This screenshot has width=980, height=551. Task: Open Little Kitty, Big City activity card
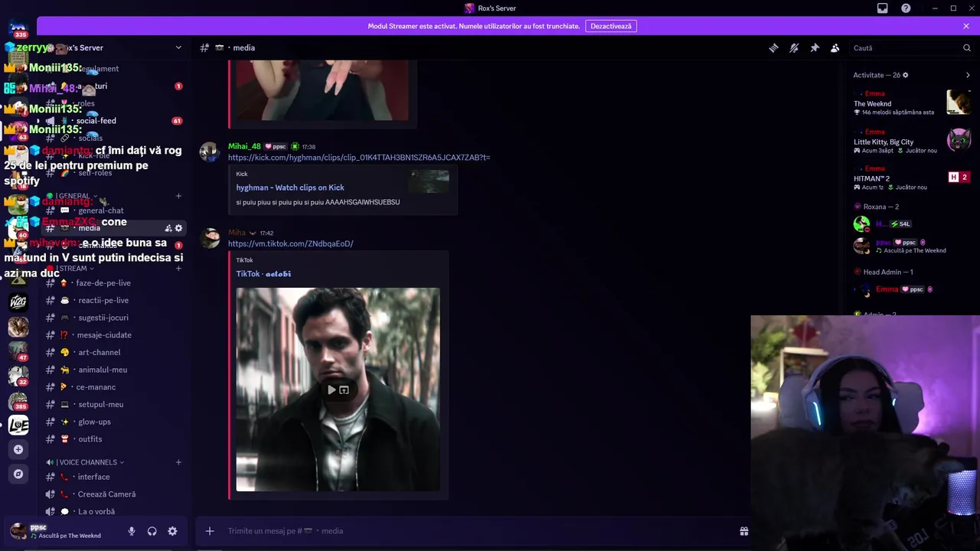pos(913,141)
